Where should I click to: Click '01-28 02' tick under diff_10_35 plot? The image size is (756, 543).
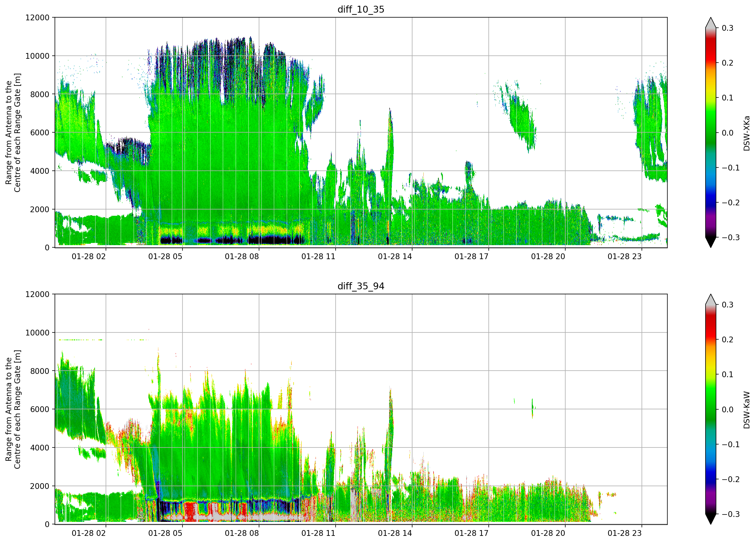[89, 256]
